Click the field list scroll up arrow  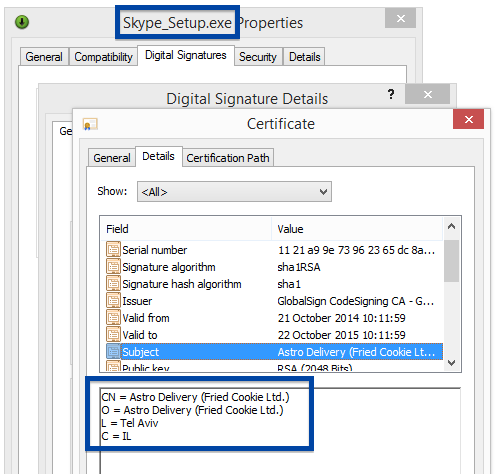coord(452,227)
